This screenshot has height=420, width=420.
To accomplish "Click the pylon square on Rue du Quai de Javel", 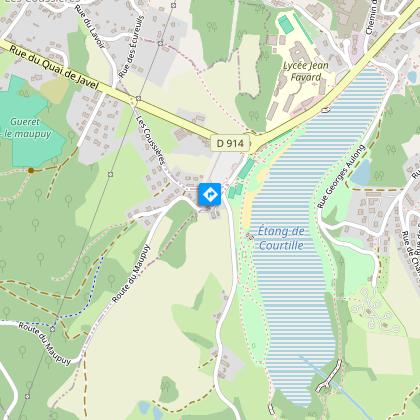I will pos(139,98).
